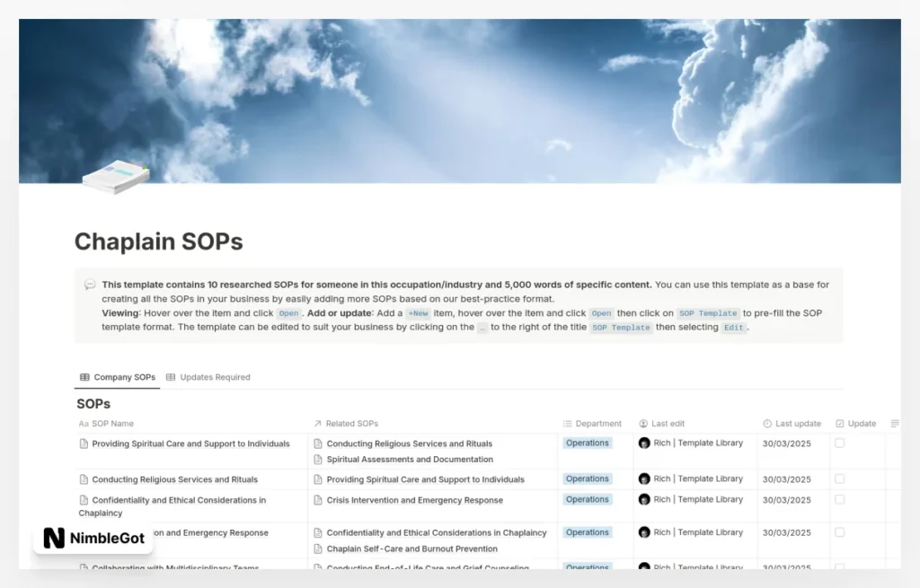This screenshot has height=588, width=920.
Task: Tick Update checkbox for Providing Spiritual Care row
Action: (x=840, y=443)
